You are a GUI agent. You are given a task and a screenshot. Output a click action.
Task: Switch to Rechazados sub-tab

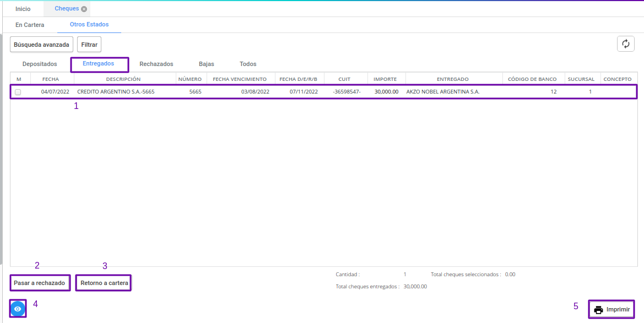156,64
